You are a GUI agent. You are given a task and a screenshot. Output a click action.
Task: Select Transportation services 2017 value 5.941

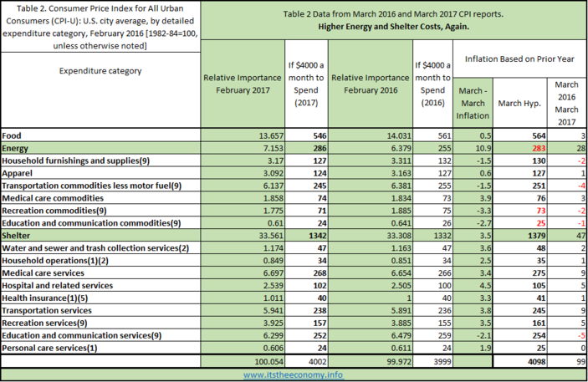(273, 310)
